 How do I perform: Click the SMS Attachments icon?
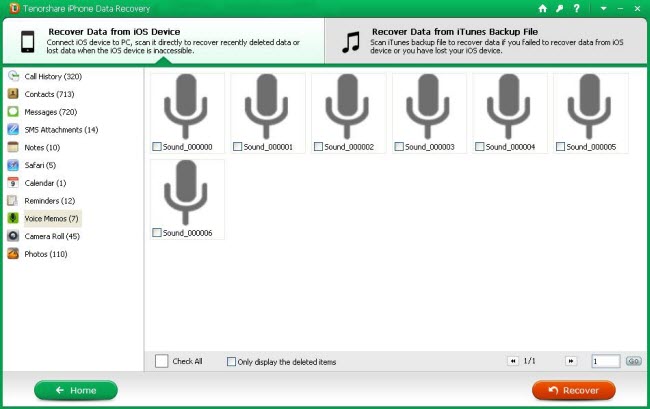coord(13,129)
